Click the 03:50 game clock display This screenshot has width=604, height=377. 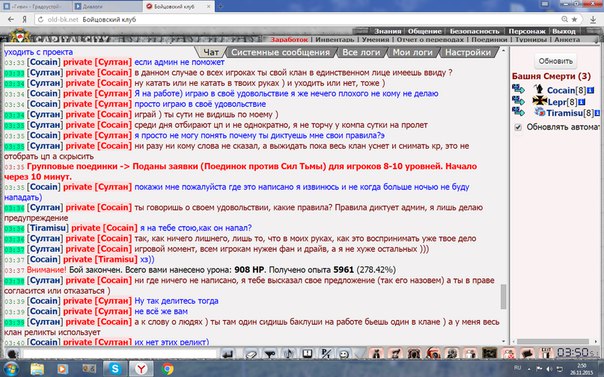click(573, 353)
